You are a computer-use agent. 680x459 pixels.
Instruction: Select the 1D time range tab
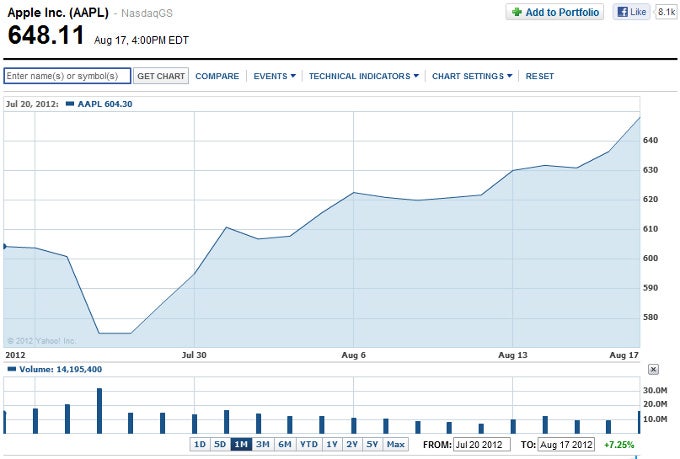(199, 444)
